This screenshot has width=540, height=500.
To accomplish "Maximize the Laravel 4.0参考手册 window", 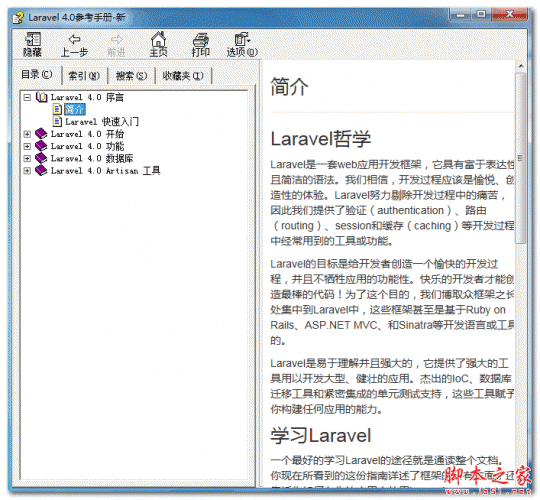I will 481,14.
